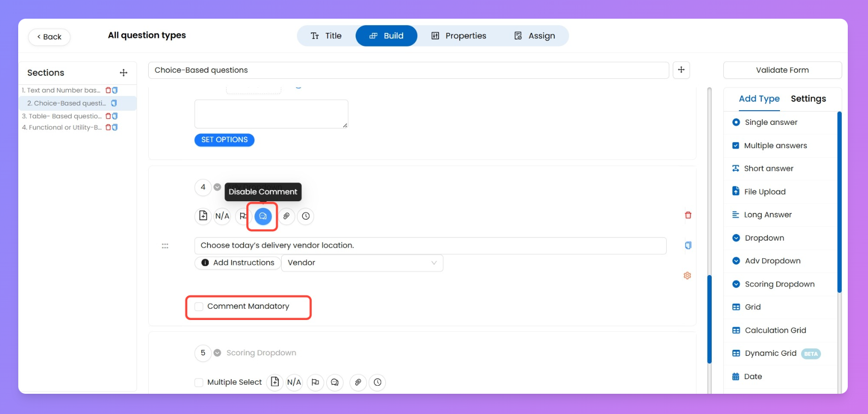
Task: Click the paperclip attachment icon on question 4
Action: pyautogui.click(x=286, y=216)
